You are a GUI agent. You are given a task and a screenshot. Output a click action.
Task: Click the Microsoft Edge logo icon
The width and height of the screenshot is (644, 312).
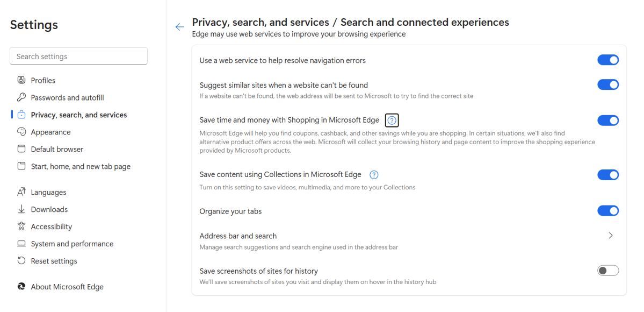[21, 287]
